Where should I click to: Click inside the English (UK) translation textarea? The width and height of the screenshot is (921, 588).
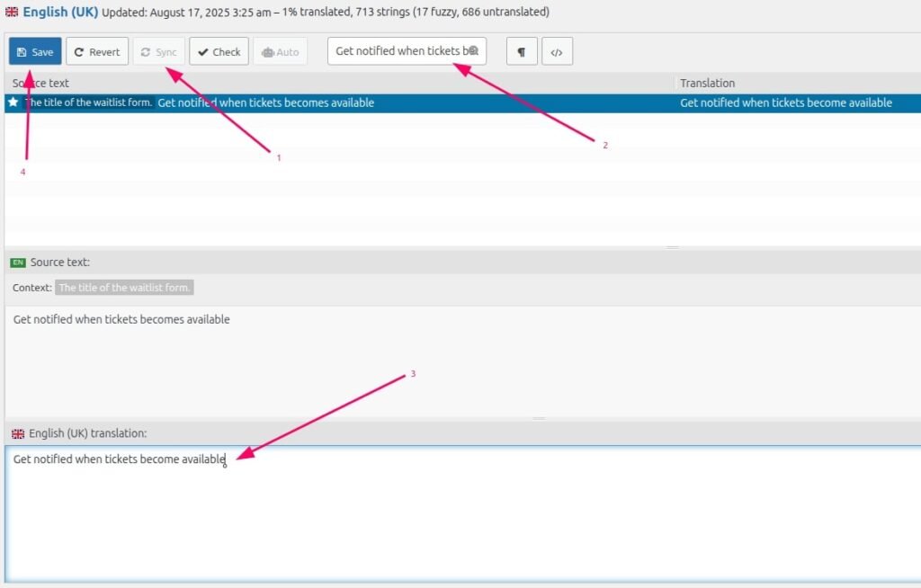coord(450,521)
